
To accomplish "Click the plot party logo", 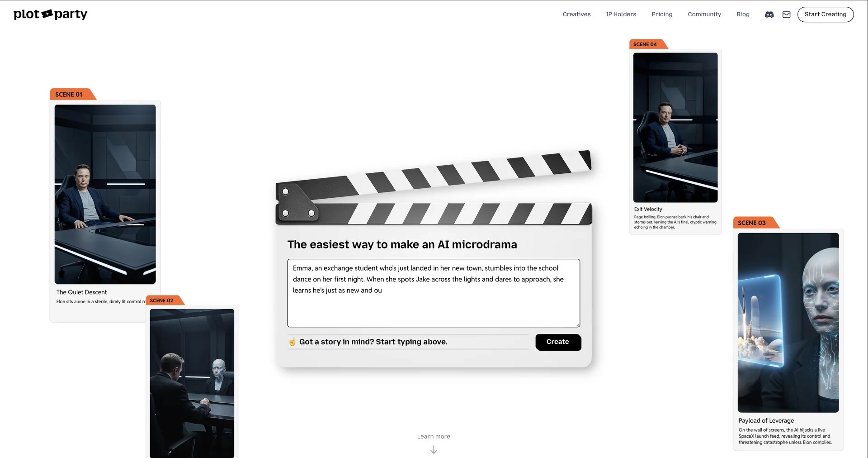I will [50, 14].
